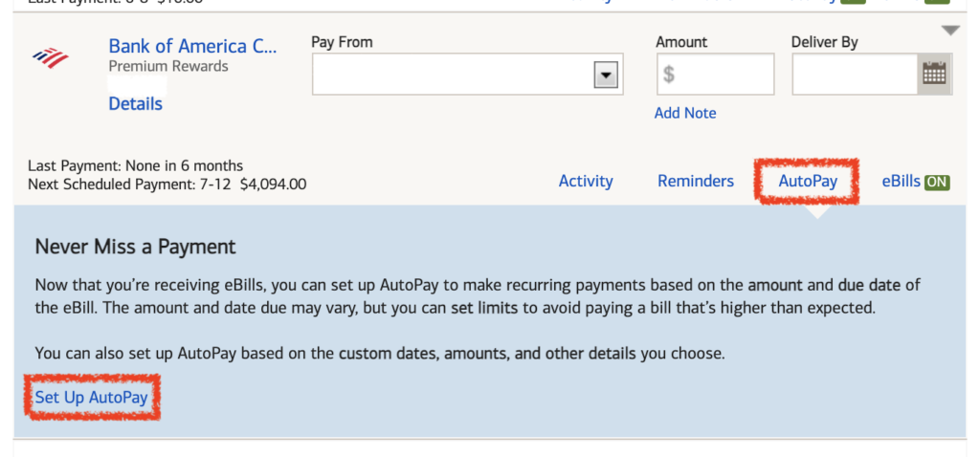Open the Bank of America C... payee name

192,46
